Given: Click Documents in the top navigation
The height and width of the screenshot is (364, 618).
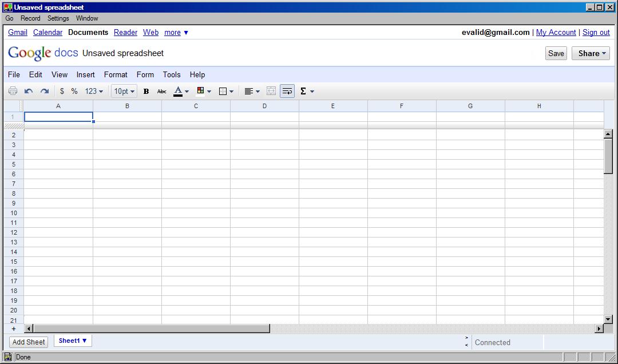Looking at the screenshot, I should 88,33.
